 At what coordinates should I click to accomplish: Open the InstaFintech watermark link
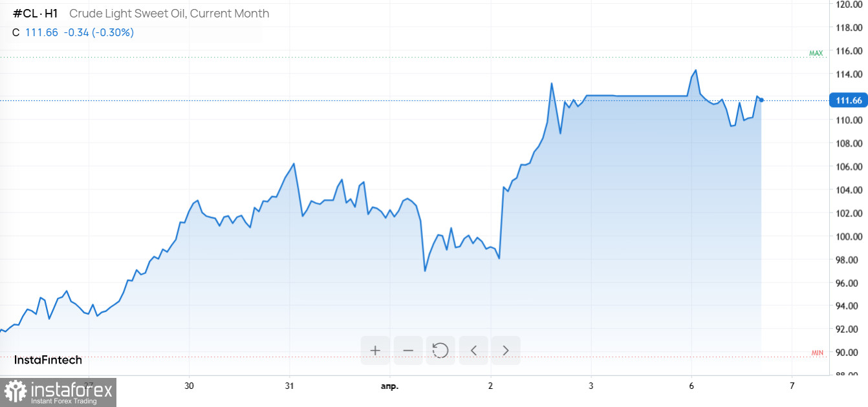tap(48, 360)
